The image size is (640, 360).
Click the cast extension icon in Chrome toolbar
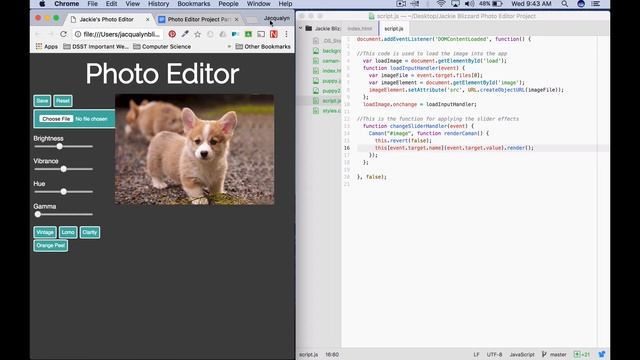point(261,34)
